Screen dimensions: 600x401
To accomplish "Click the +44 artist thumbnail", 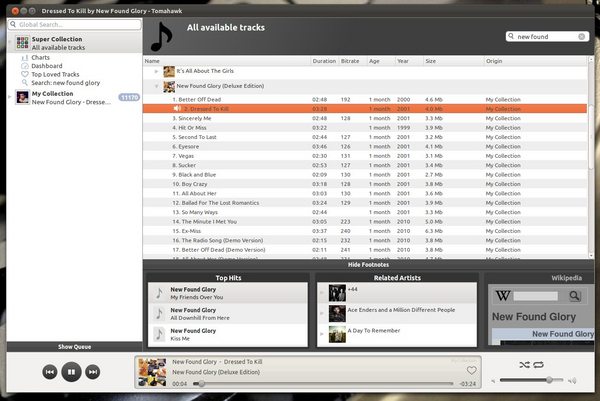I will (x=337, y=293).
